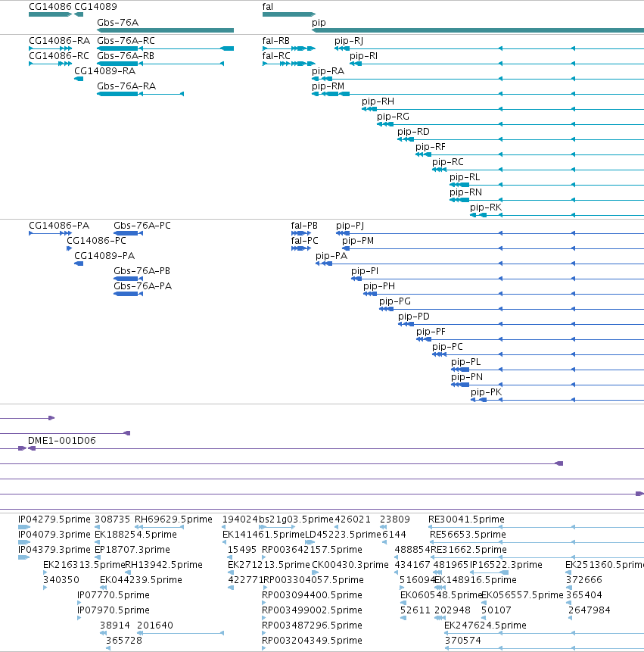
Task: Select transcript CG14086-RC label
Action: click(x=59, y=56)
